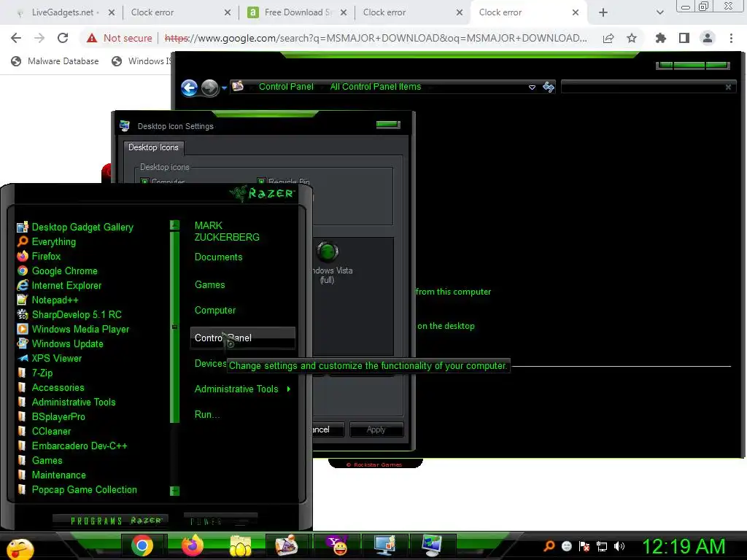Open Chrome tab search chevron
The height and width of the screenshot is (560, 747).
659,12
